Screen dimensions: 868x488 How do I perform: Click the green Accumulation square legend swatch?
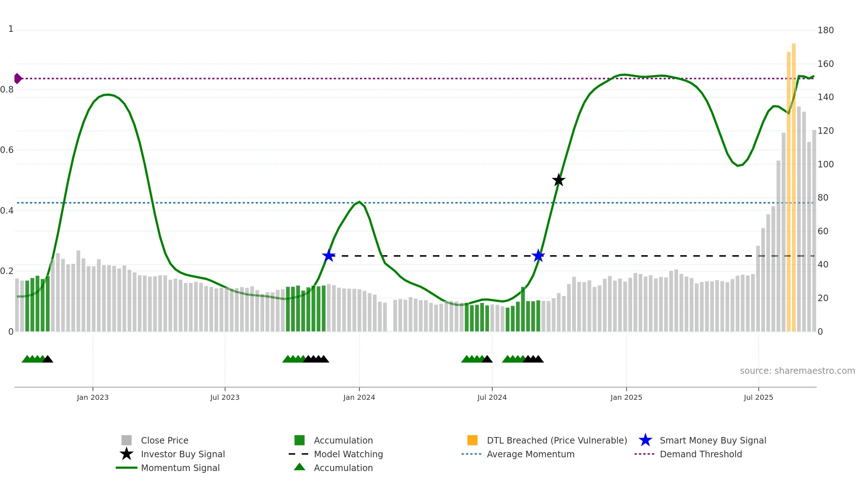click(x=299, y=440)
